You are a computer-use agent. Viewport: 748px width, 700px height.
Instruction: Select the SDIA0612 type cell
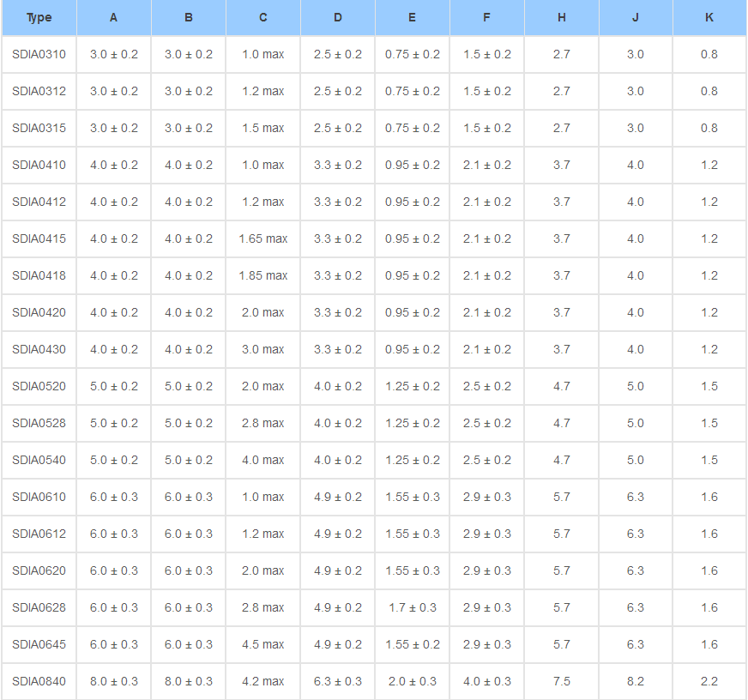39,534
